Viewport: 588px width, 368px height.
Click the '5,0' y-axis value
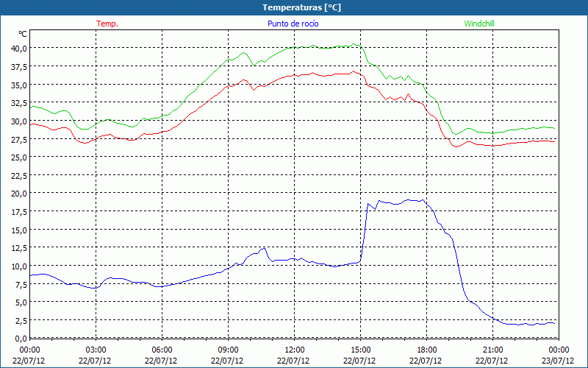point(21,302)
